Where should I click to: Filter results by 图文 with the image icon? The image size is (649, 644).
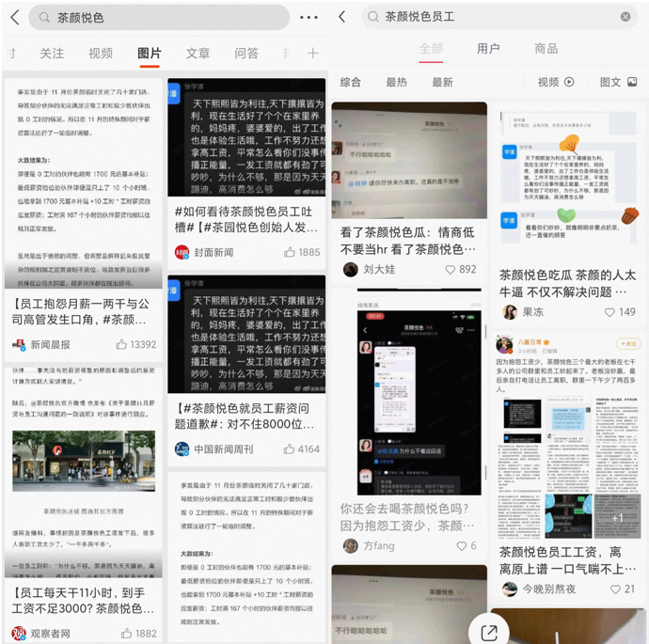click(x=618, y=82)
